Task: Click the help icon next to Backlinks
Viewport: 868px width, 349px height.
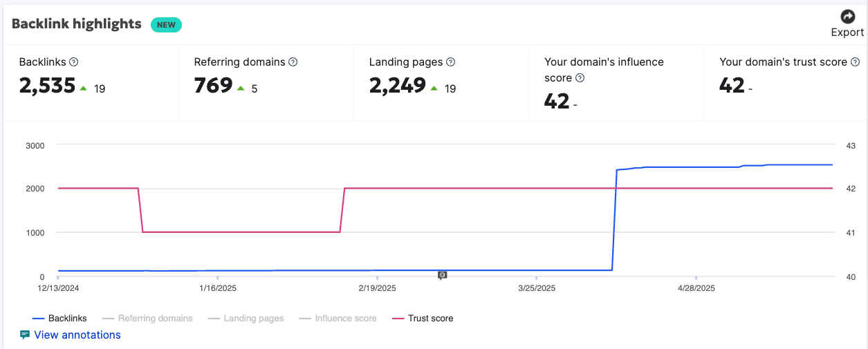Action: (74, 62)
